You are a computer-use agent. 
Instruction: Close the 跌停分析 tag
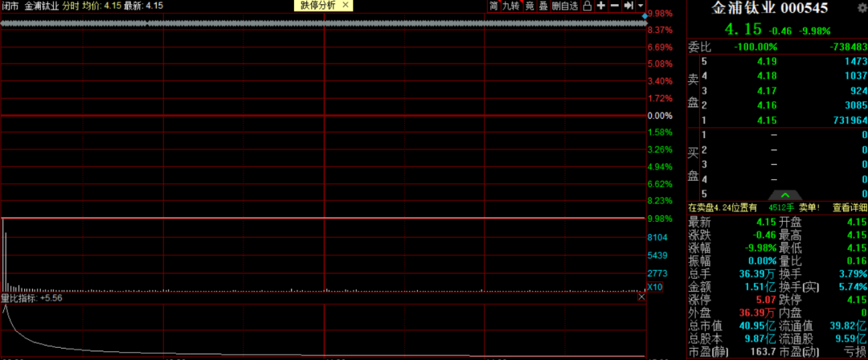(346, 6)
